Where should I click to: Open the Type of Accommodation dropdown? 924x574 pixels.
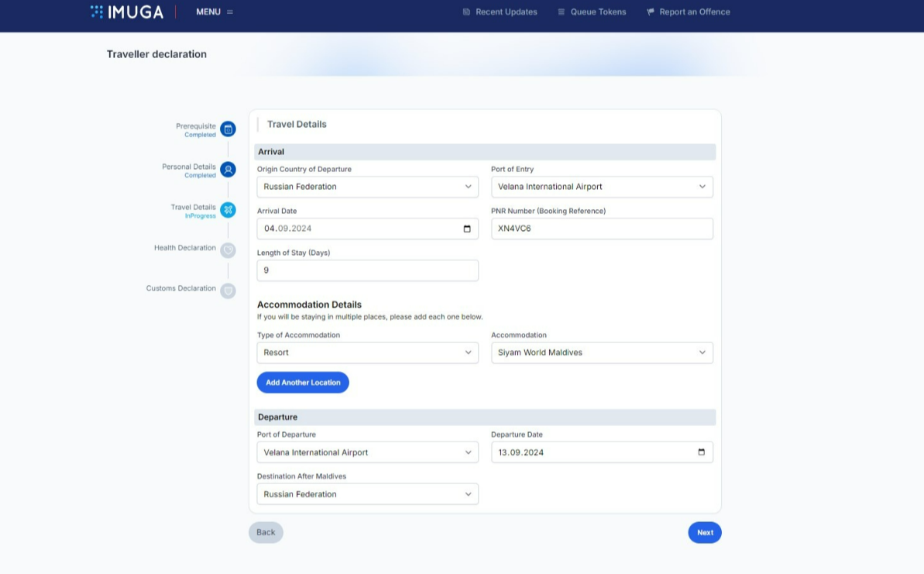coord(368,352)
